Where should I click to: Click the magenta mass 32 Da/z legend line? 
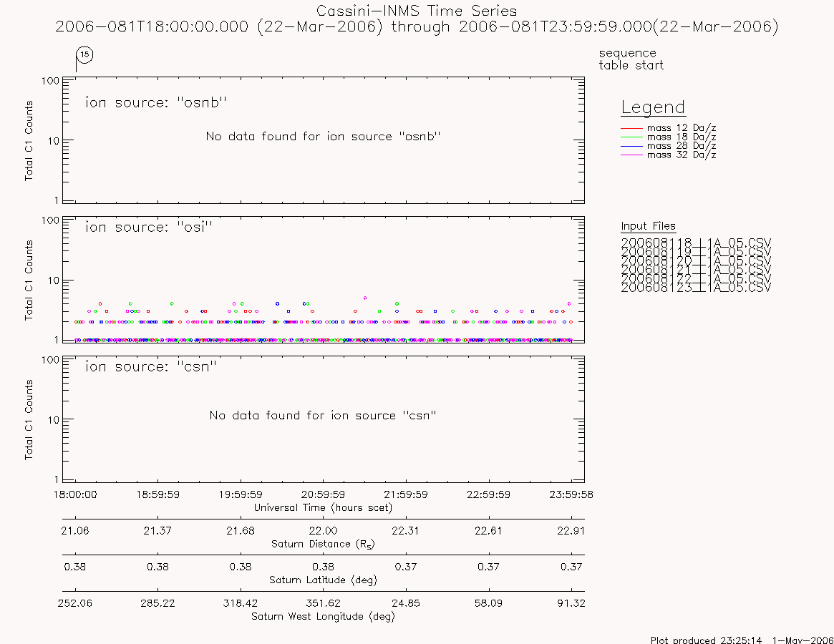(632, 155)
